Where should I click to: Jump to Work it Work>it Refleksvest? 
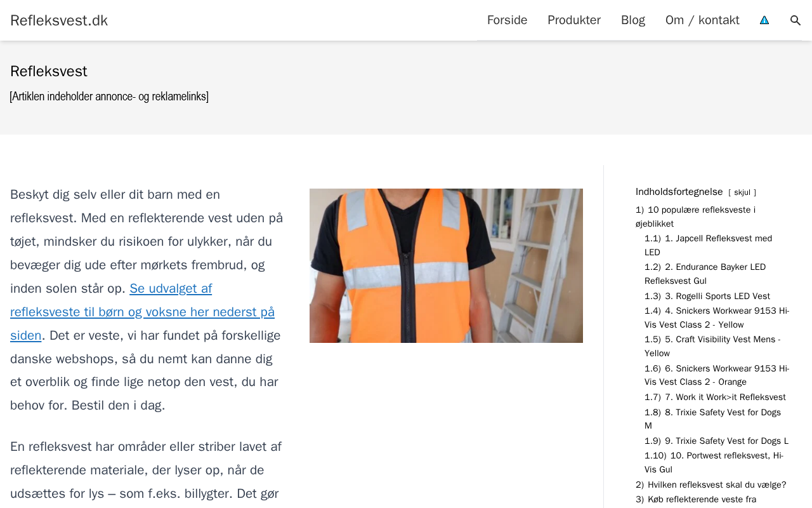tap(715, 397)
